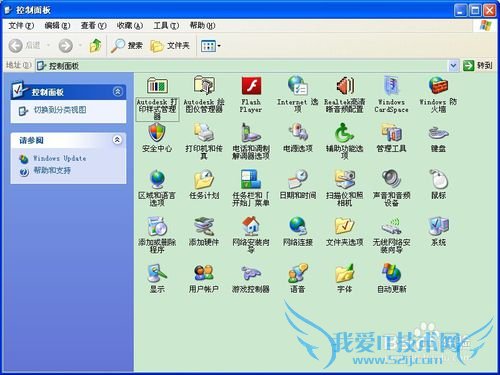
Task: Open the Edit (编辑) menu
Action: click(x=57, y=25)
